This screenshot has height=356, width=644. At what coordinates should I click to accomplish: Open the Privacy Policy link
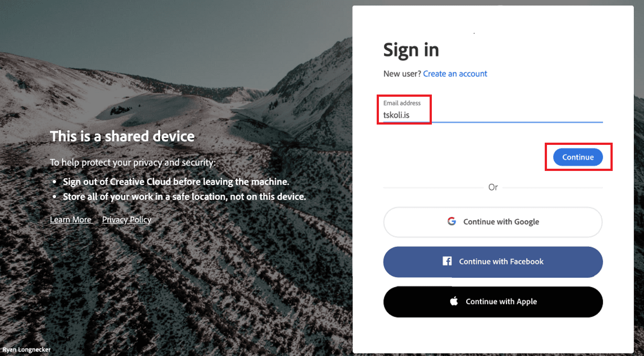[x=127, y=220]
